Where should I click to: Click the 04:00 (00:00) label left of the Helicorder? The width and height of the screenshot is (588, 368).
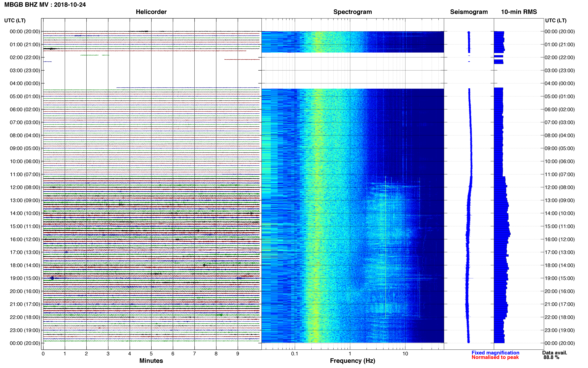click(25, 83)
